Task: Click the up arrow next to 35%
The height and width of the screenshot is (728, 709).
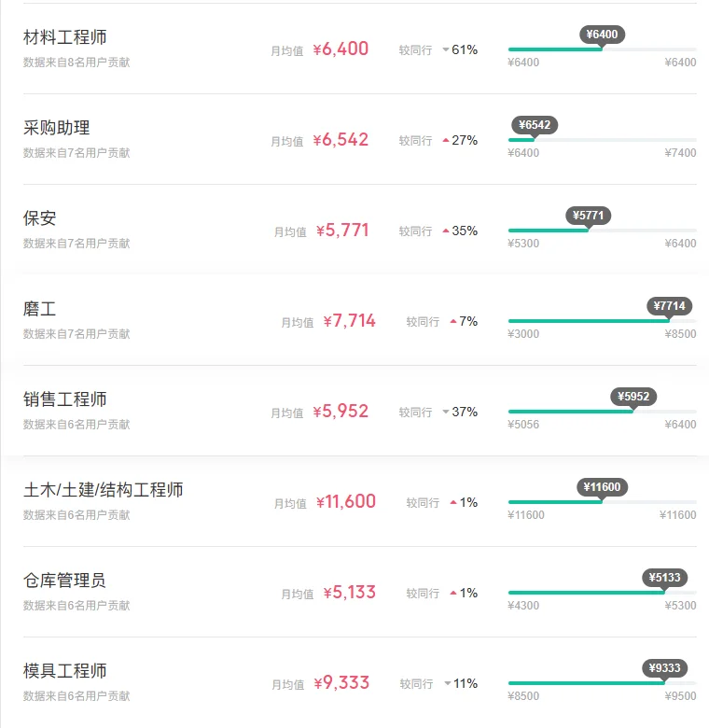Action: pyautogui.click(x=446, y=231)
